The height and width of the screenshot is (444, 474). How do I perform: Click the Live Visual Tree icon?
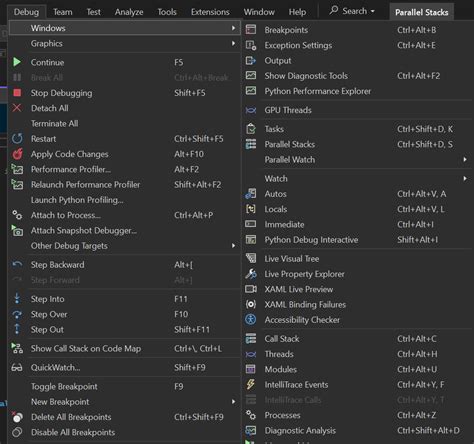pyautogui.click(x=251, y=258)
